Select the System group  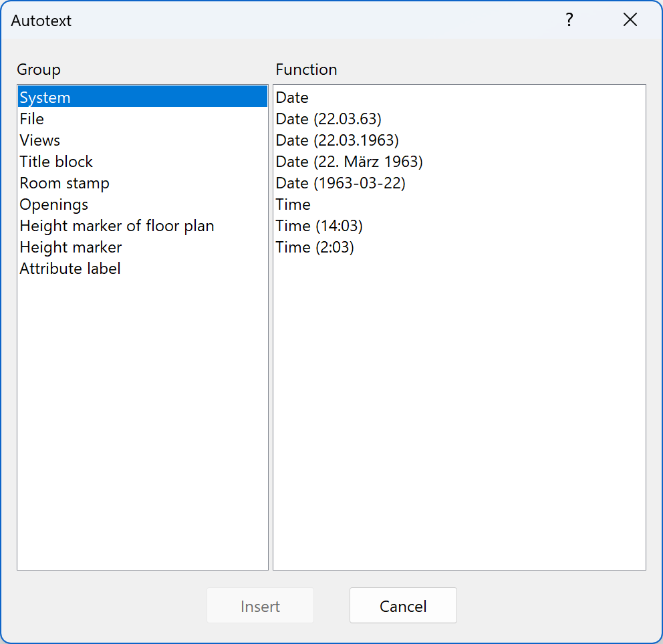(x=45, y=98)
